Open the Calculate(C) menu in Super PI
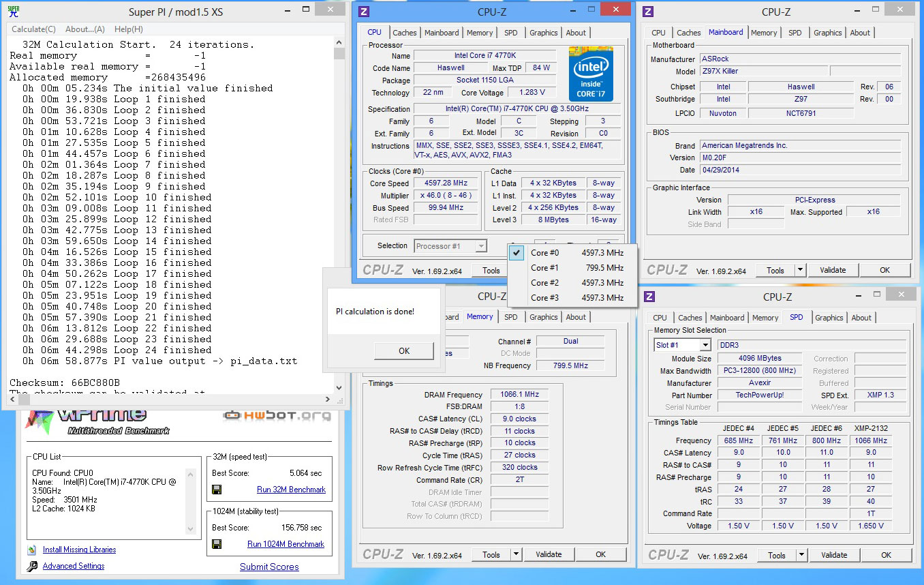 click(33, 29)
